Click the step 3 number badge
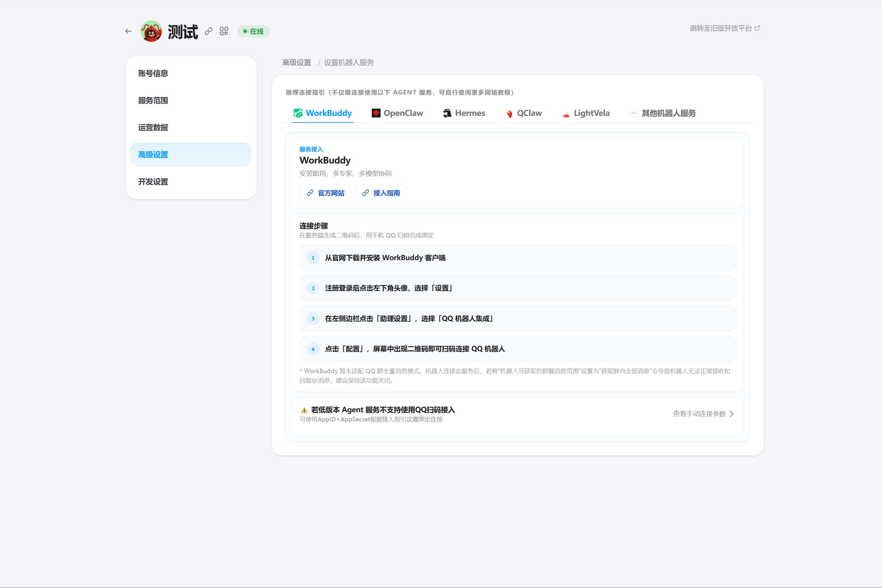Screen dimensions: 882x588 [313, 318]
